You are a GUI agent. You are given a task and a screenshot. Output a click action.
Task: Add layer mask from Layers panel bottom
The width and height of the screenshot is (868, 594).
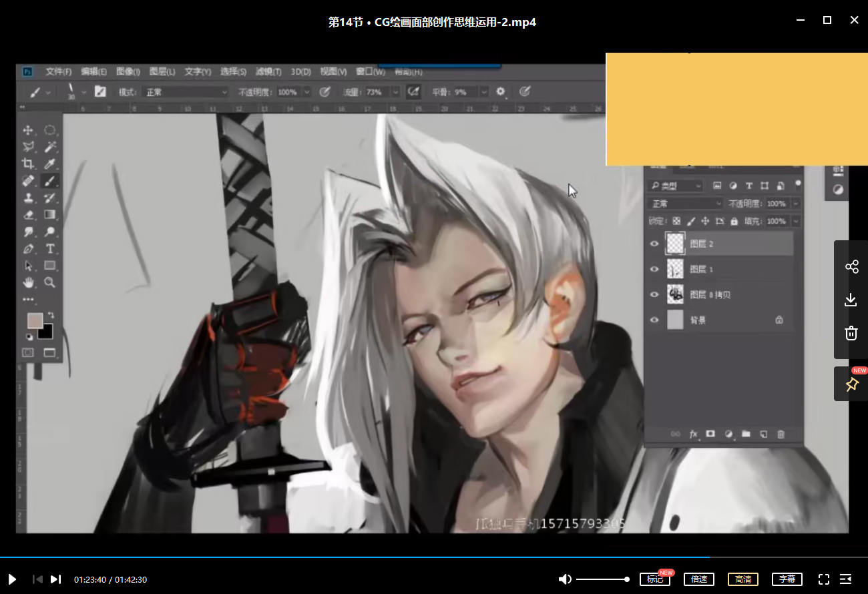pyautogui.click(x=710, y=434)
